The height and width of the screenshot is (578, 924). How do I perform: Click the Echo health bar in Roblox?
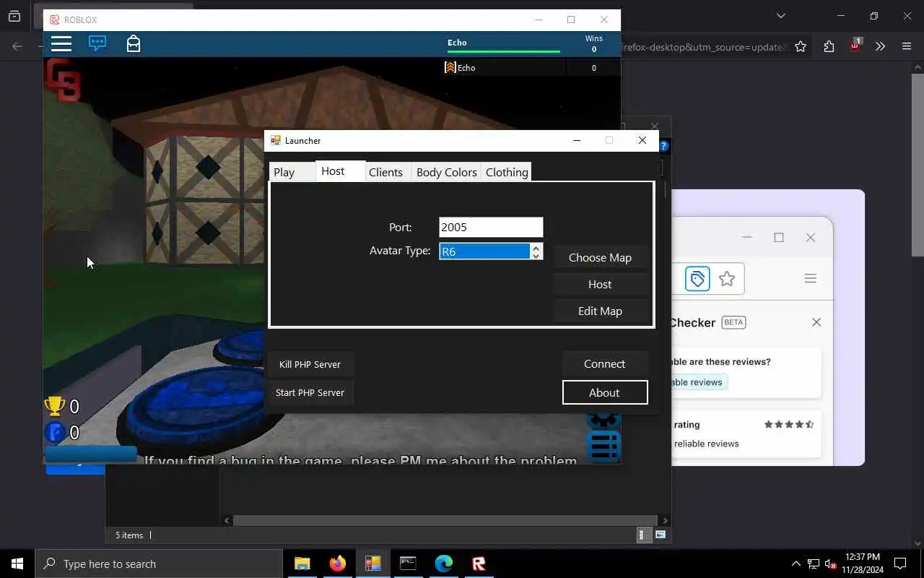point(504,51)
